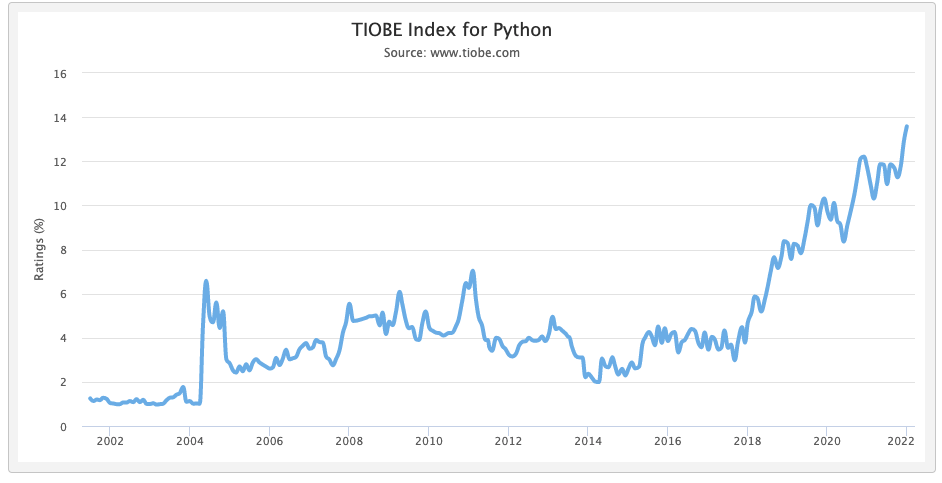Click the x-axis label 2002
The height and width of the screenshot is (483, 942).
[x=110, y=441]
